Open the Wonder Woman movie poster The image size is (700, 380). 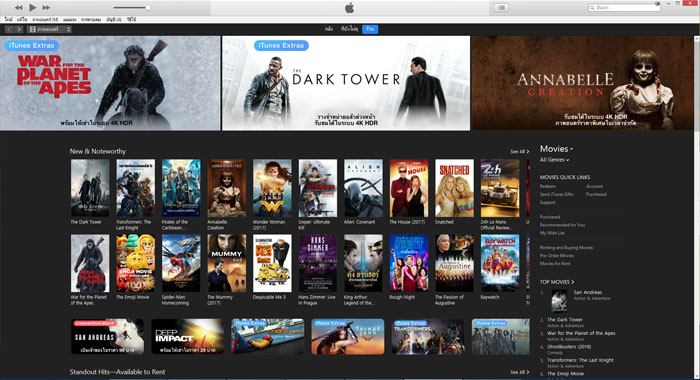[x=272, y=188]
